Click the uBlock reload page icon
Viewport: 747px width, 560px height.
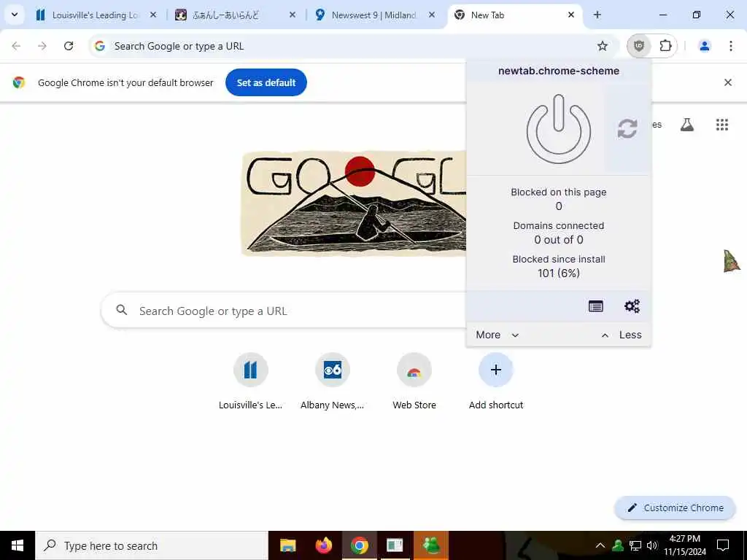pos(627,129)
